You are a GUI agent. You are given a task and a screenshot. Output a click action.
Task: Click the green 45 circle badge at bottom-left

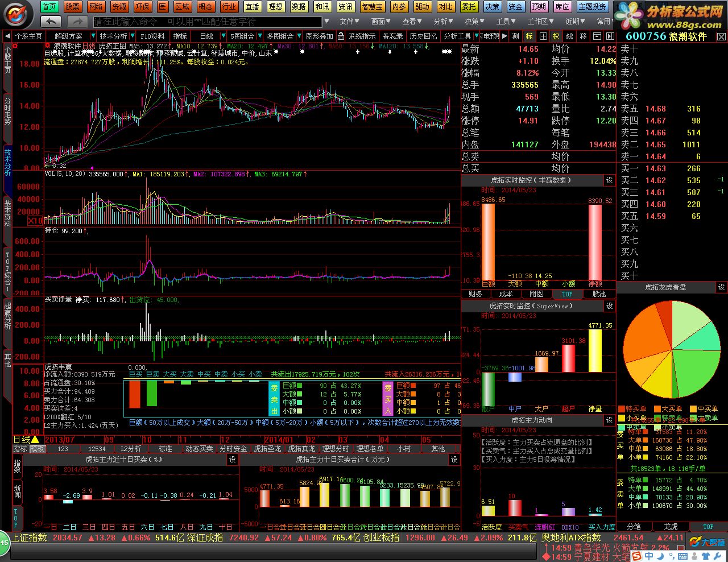[4, 543]
